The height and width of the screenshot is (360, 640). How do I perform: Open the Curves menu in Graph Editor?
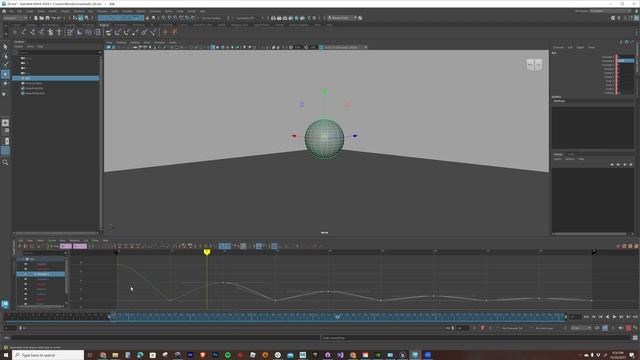click(x=52, y=241)
